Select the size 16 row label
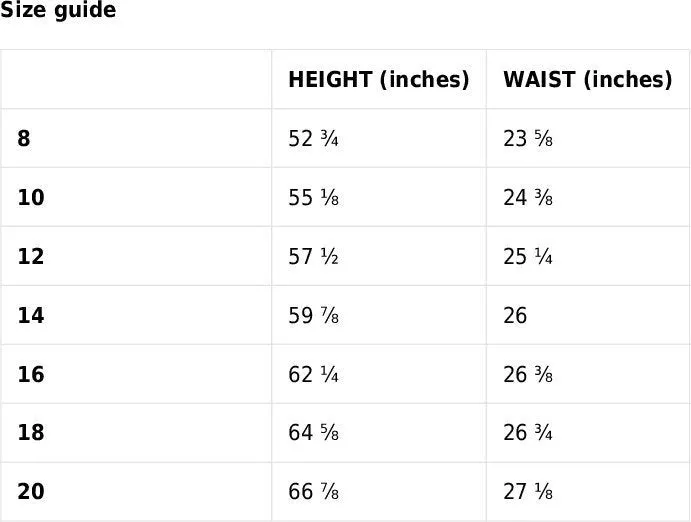Image resolution: width=691 pixels, height=522 pixels. pos(31,374)
